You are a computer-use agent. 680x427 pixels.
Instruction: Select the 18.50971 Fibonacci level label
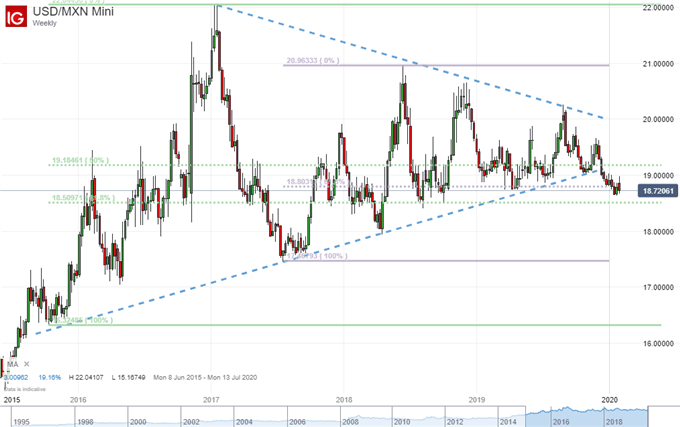click(x=83, y=198)
